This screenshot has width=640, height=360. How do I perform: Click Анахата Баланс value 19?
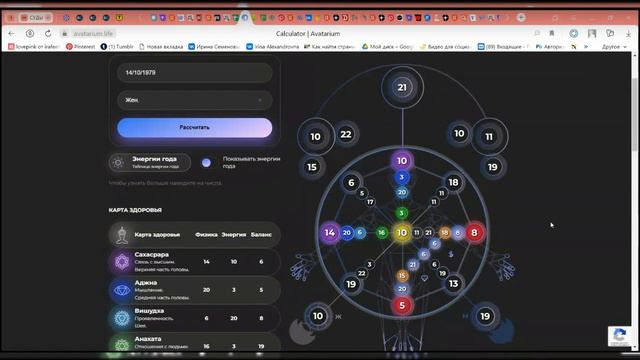tap(261, 346)
